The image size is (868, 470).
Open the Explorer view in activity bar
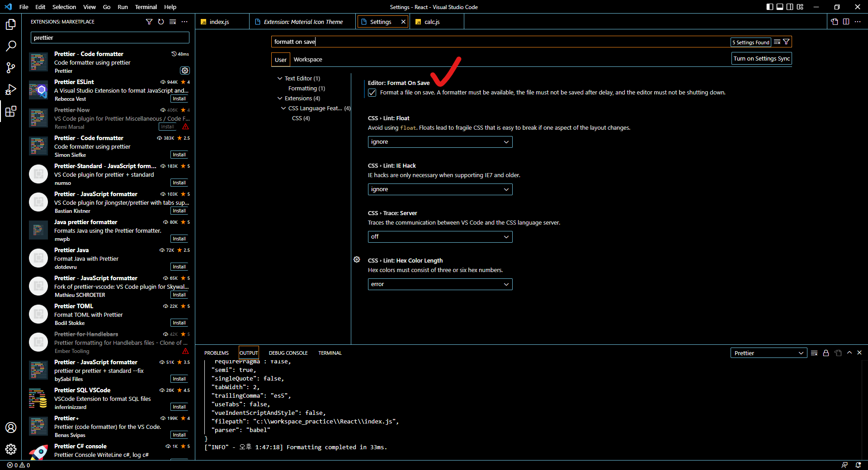click(11, 24)
